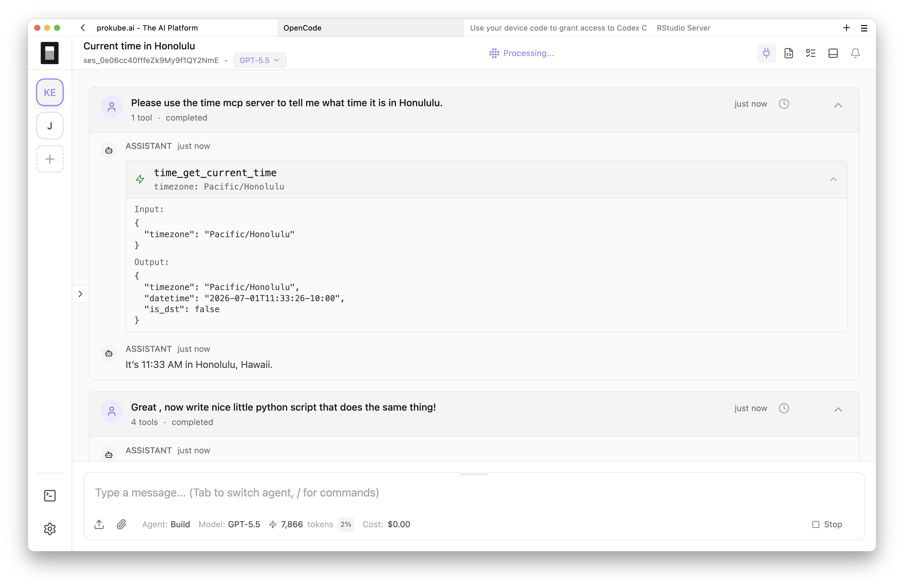904x588 pixels.
Task: Select the J workspace avatar
Action: 50,126
